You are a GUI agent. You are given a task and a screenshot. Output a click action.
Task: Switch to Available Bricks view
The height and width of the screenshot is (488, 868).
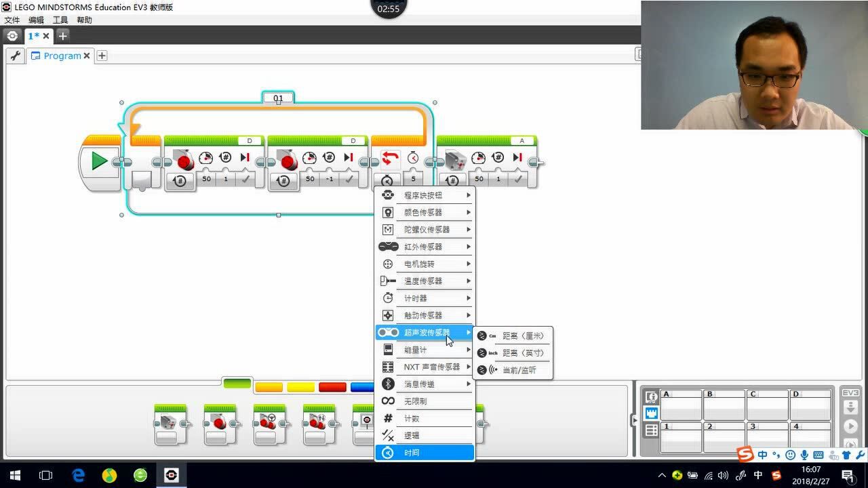(653, 428)
